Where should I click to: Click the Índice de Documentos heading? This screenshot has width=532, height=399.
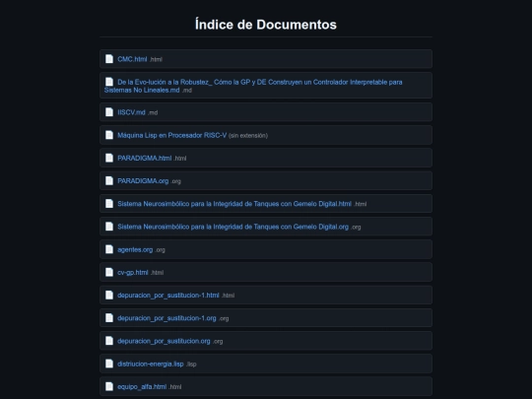[266, 25]
